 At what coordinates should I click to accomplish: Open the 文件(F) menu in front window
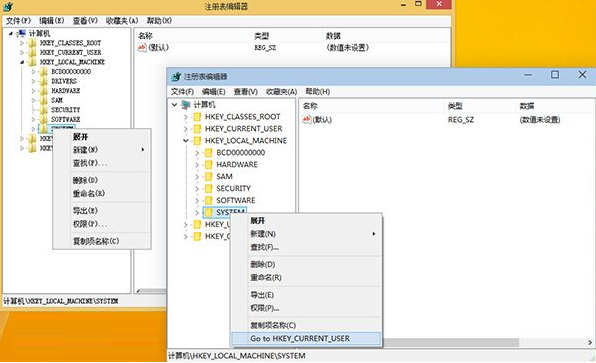click(x=182, y=92)
